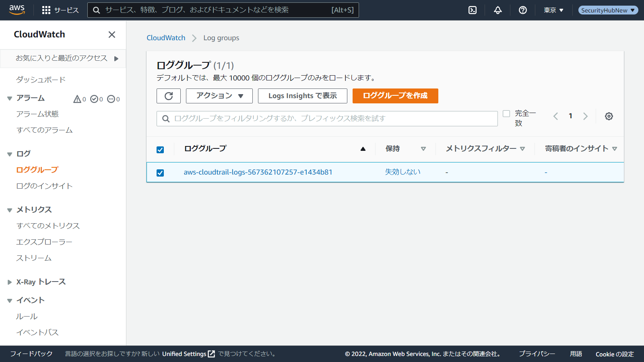Screen dimensions: 644x362
Task: Open the notifications bell icon
Action: click(498, 10)
